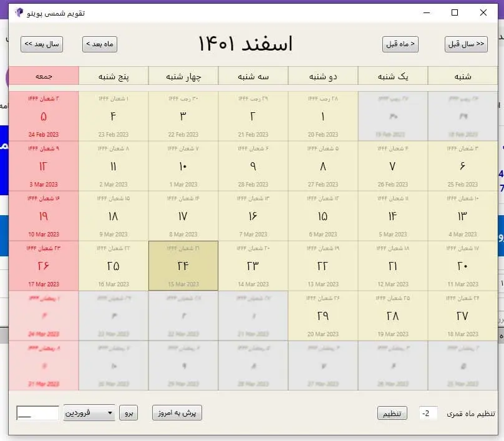Select the day cell dated 7 Mar 2023
The image size is (504, 441).
click(x=253, y=216)
